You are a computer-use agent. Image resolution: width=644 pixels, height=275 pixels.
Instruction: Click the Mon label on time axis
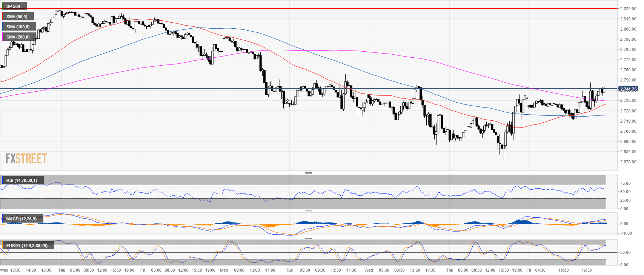[224, 270]
